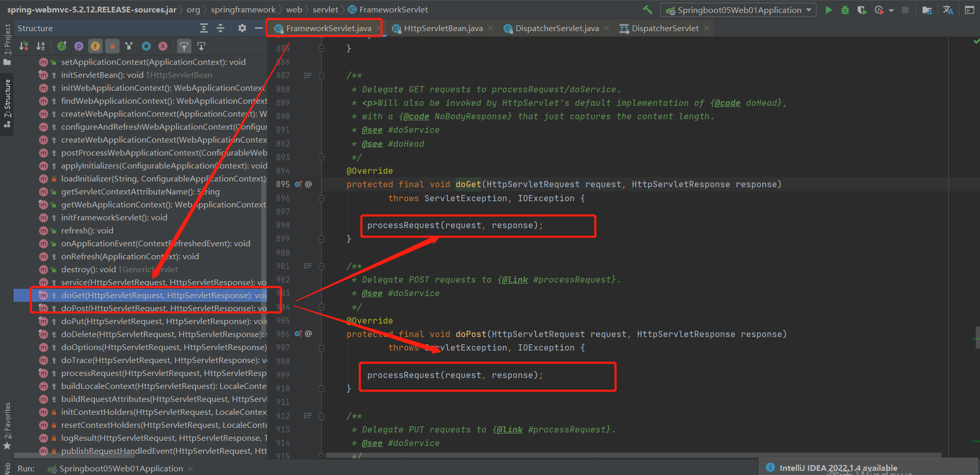Screen dimensions: 980x475
Task: Toggle Show Fields orange f filter
Action: click(x=95, y=46)
